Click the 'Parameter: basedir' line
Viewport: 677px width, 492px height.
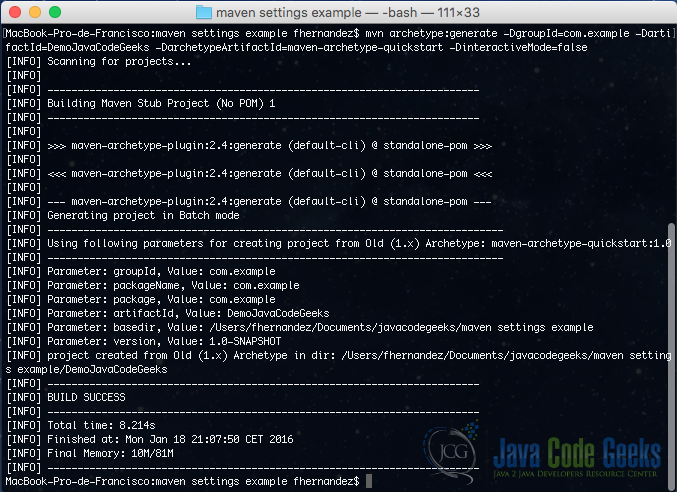pyautogui.click(x=300, y=328)
